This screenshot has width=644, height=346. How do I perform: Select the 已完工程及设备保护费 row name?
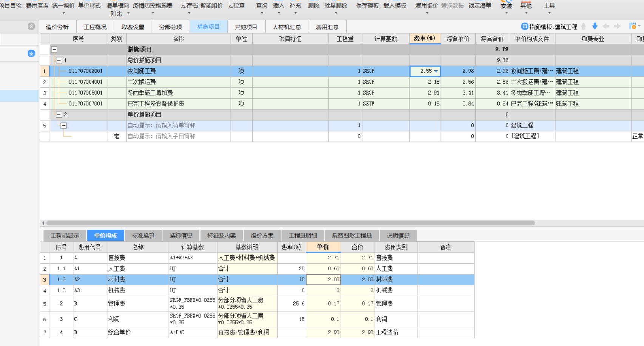point(156,104)
